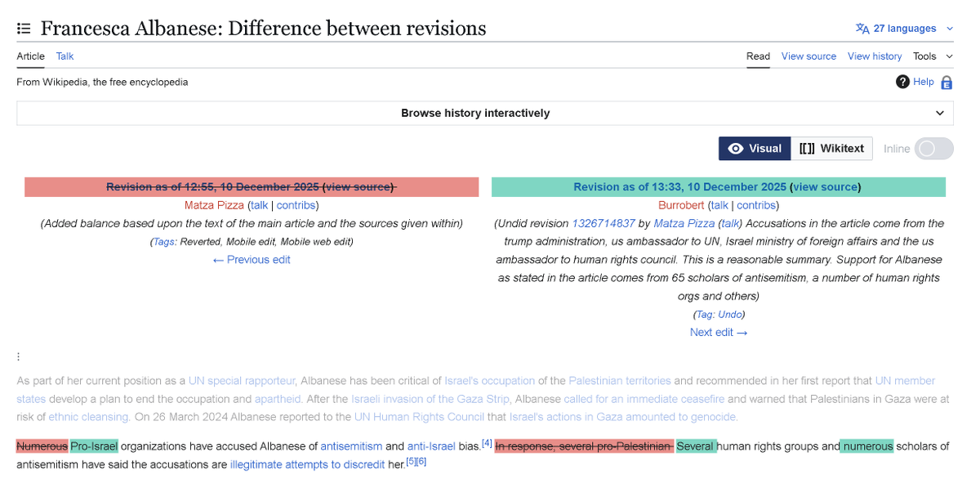Toggle the Inline diff switch
The image size is (980, 479).
pos(934,149)
